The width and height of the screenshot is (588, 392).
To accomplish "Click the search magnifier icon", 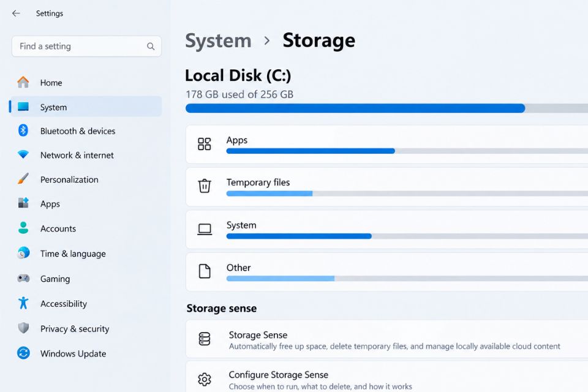I will pyautogui.click(x=151, y=47).
